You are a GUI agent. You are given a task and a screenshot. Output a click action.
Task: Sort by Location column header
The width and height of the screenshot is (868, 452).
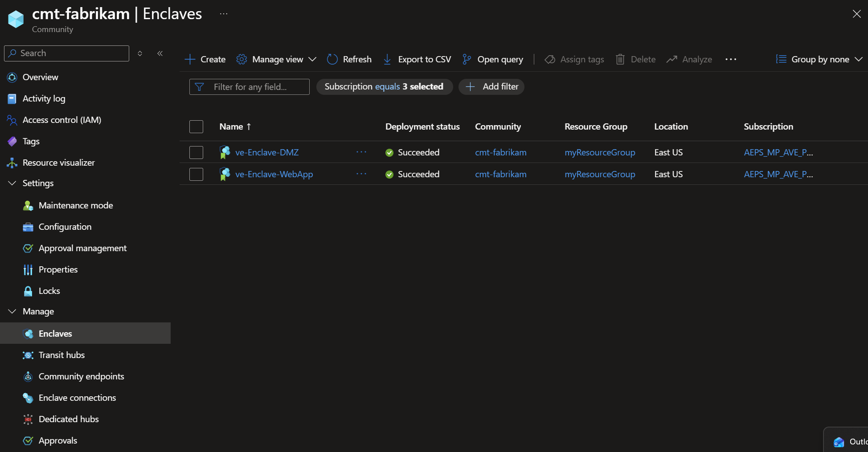[x=671, y=127]
